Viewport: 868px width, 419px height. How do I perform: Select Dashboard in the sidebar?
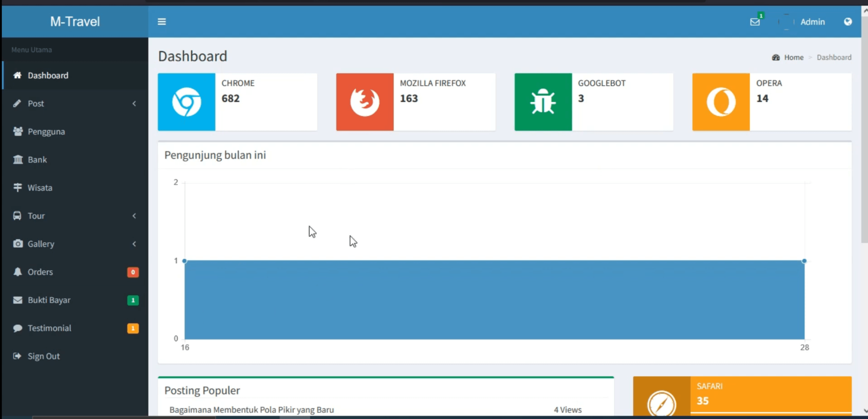point(75,75)
